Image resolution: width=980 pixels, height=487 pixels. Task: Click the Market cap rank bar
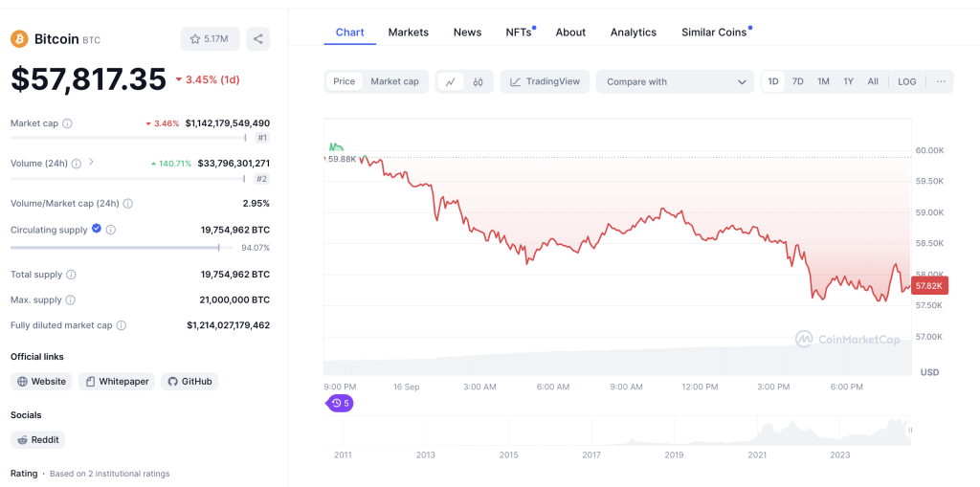(129, 138)
